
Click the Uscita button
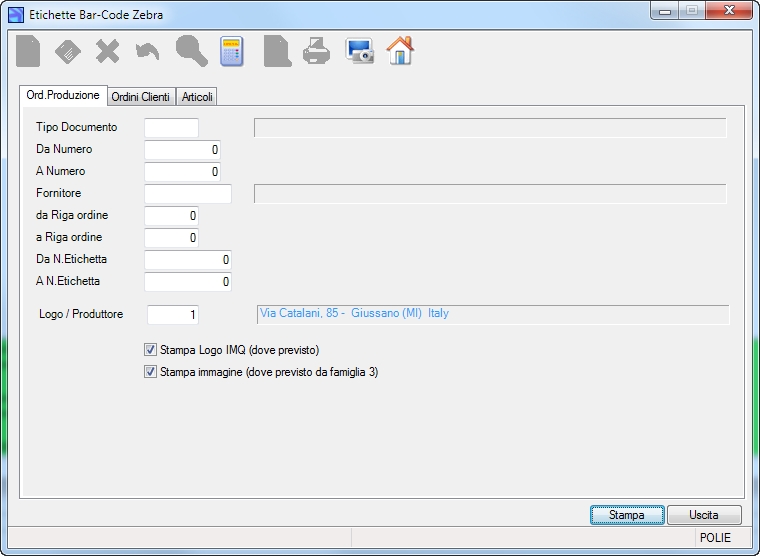pos(704,515)
